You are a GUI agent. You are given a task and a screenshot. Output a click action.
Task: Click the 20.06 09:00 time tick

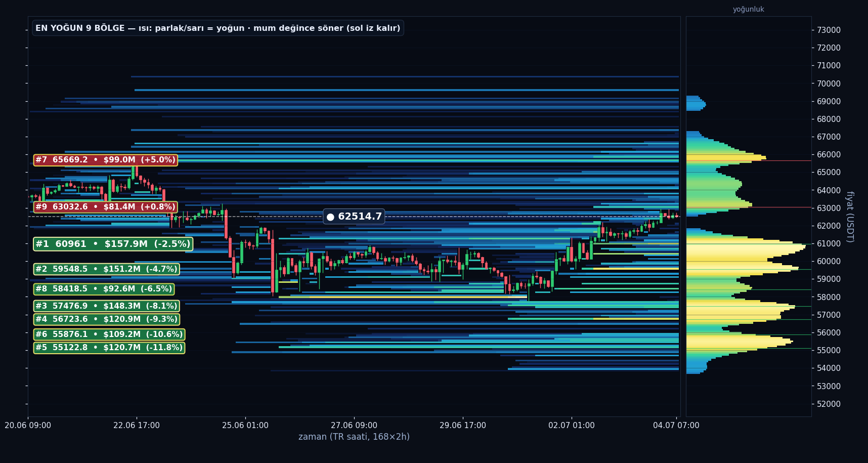click(x=28, y=426)
